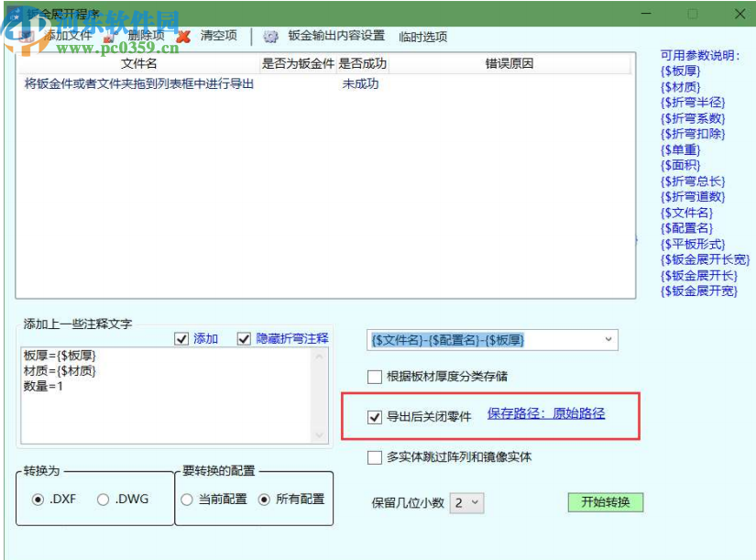The image size is (756, 560).
Task: Expand the file name template dropdown arrow
Action: (x=608, y=339)
